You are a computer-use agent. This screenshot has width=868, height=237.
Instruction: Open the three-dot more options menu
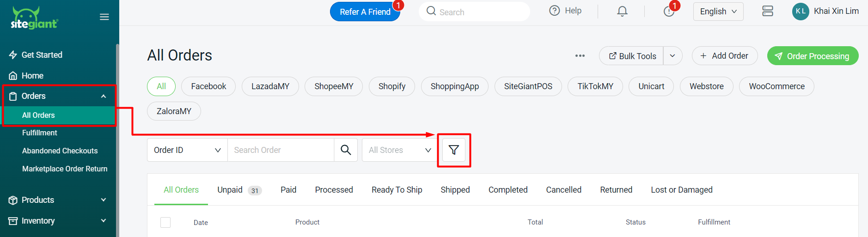[580, 56]
